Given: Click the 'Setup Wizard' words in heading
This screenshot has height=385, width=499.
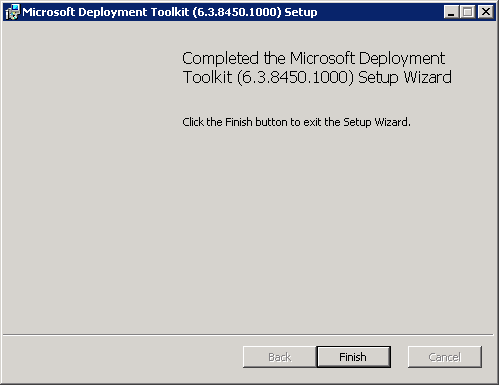Looking at the screenshot, I should [405, 77].
